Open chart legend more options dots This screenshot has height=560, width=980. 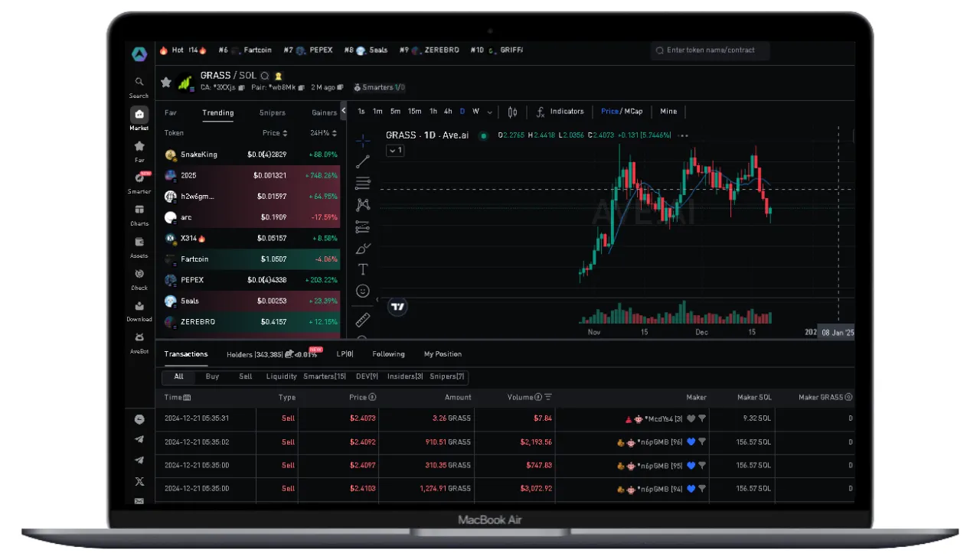683,135
